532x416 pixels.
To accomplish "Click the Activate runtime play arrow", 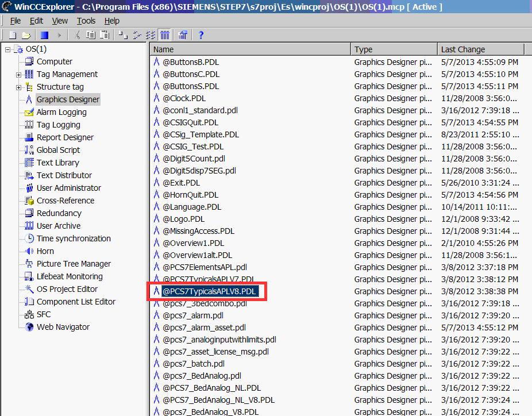I will click(x=59, y=35).
